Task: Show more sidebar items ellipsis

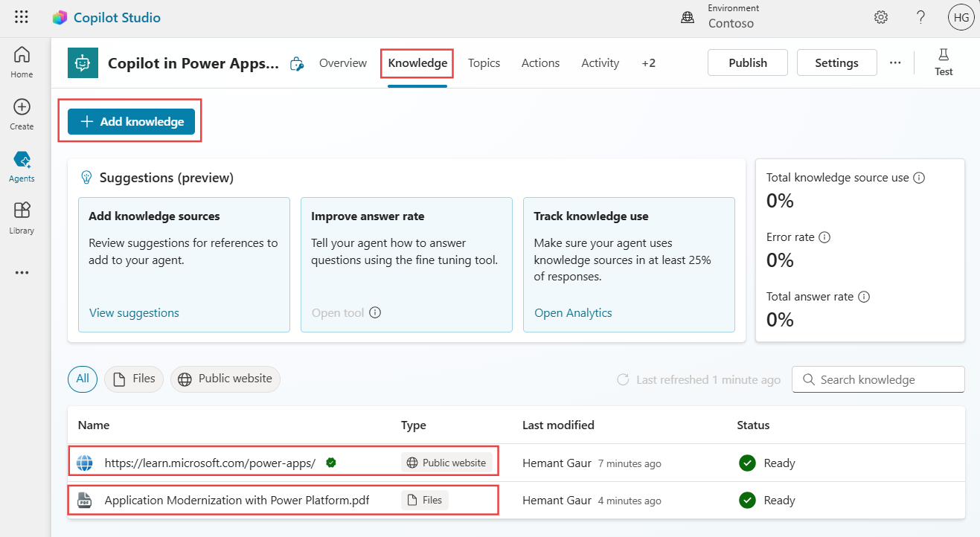Action: point(22,273)
